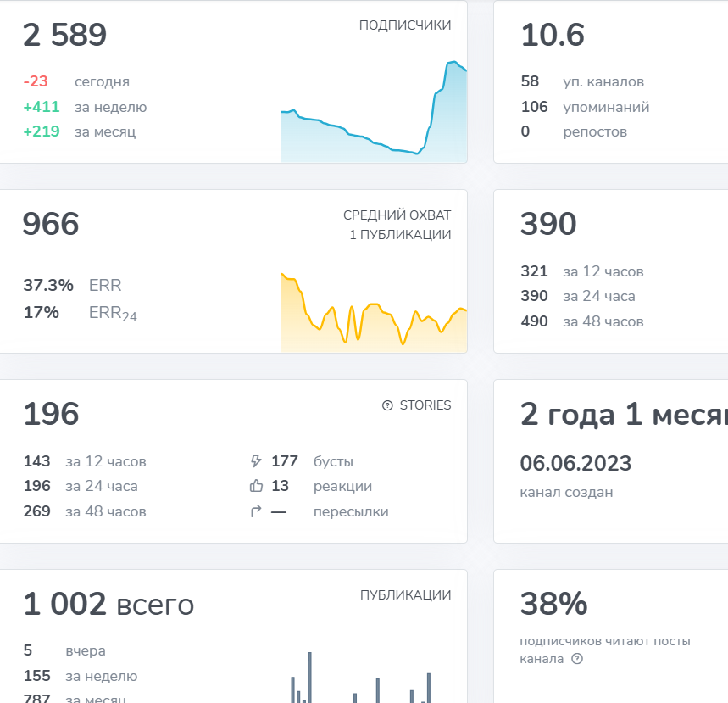This screenshot has height=703, width=728.
Task: Click the average reach yellow chart
Action: click(374, 312)
